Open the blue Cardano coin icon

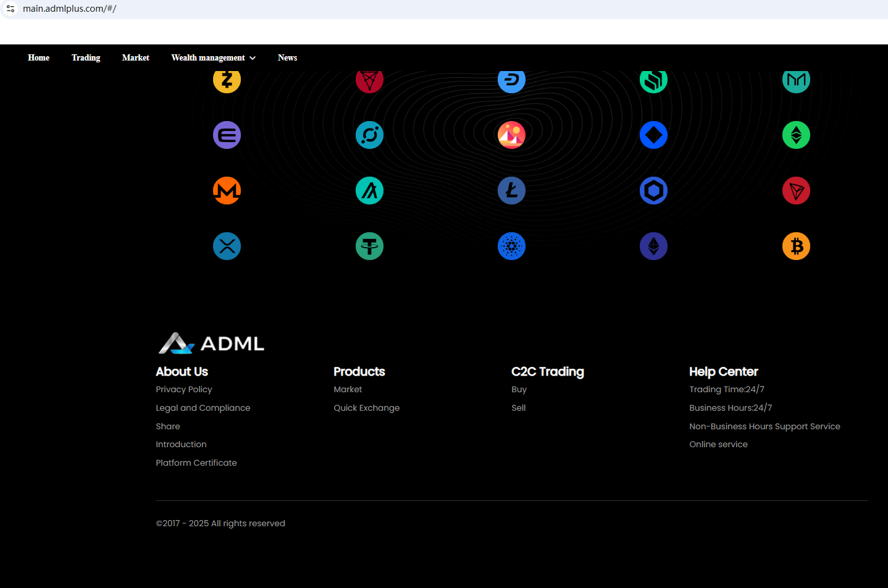511,246
